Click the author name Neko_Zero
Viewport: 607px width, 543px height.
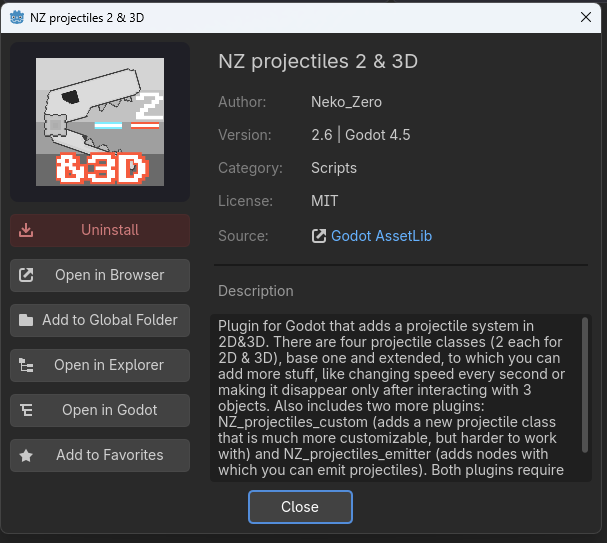[x=346, y=102]
